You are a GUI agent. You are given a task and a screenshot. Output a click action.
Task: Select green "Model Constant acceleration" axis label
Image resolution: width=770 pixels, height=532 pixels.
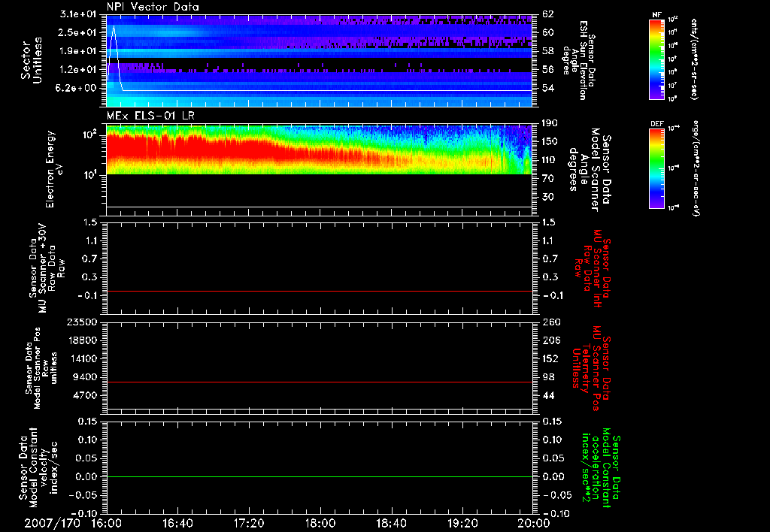tap(602, 467)
